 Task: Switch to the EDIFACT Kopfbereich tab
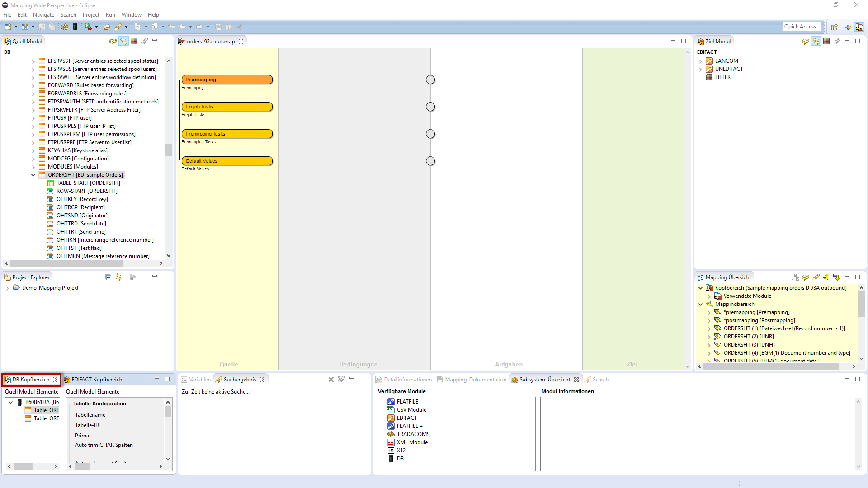pos(96,380)
